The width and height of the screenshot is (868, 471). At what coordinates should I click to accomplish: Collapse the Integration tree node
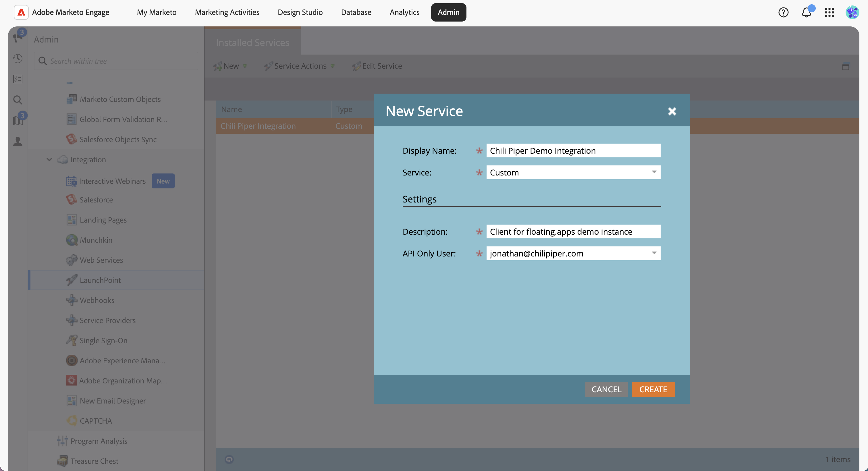tap(49, 159)
